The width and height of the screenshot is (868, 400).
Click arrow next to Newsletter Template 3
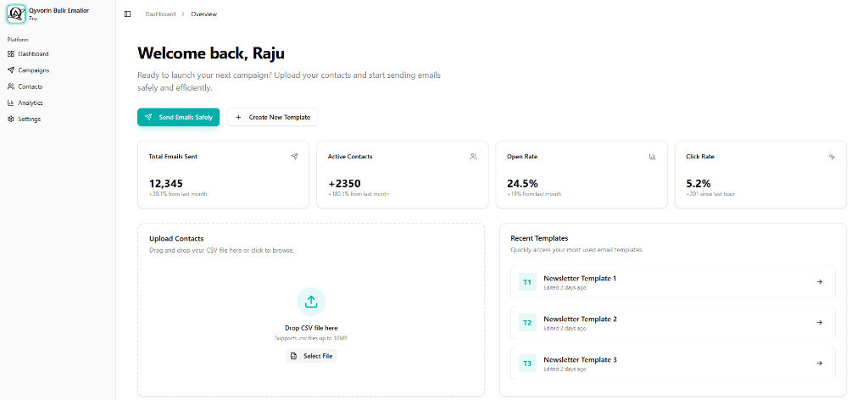pos(820,364)
